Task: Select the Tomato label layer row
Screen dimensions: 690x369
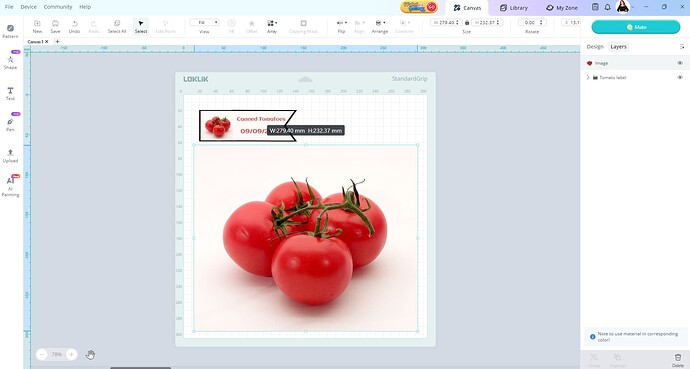Action: 635,77
